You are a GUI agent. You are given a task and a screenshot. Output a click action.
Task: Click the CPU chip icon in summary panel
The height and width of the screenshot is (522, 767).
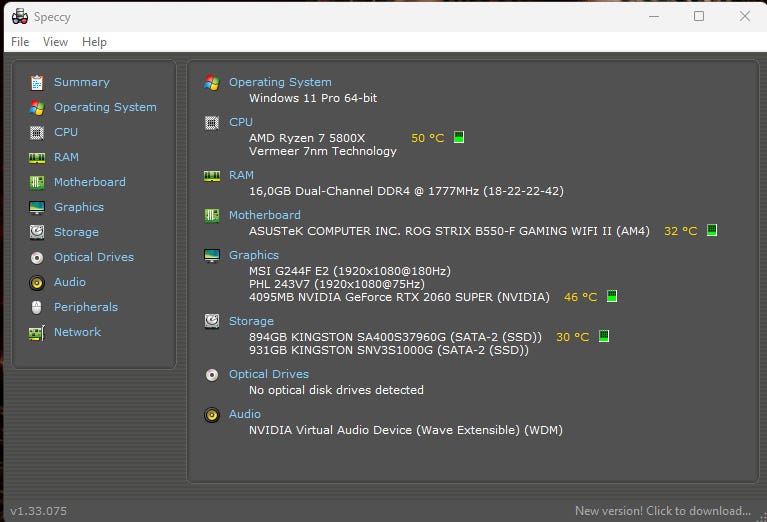[212, 123]
